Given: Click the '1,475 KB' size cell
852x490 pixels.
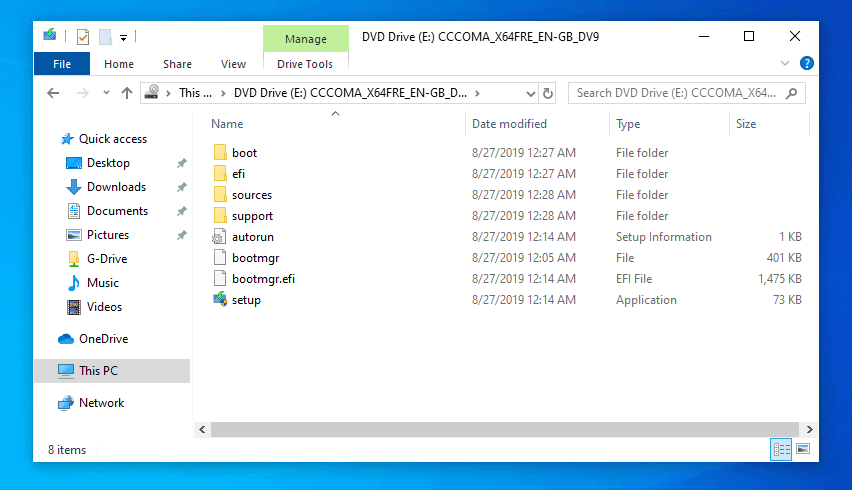Looking at the screenshot, I should (x=780, y=279).
